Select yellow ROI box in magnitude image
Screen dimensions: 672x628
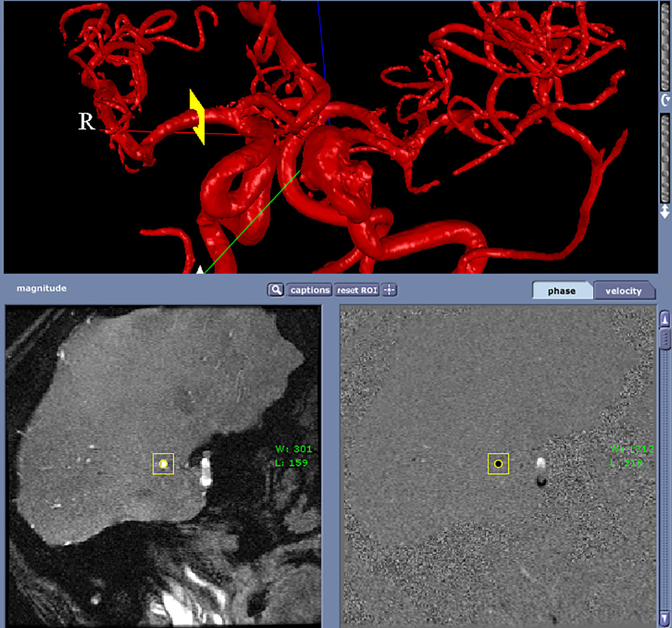click(x=163, y=464)
